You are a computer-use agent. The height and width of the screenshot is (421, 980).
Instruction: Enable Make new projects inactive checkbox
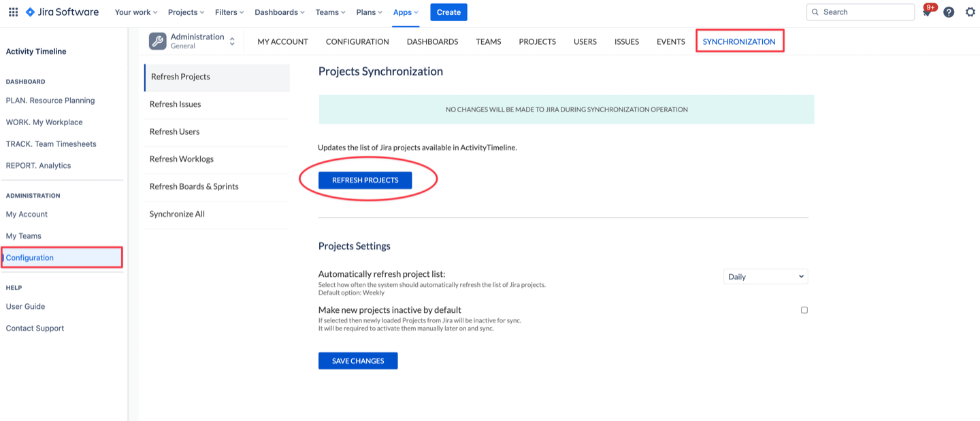[x=804, y=310]
